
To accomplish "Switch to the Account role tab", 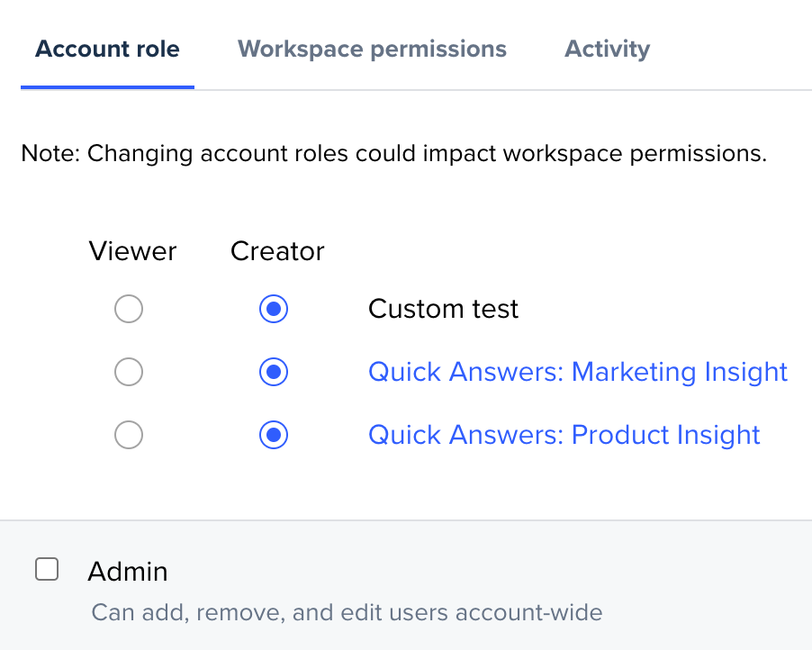I will point(107,50).
